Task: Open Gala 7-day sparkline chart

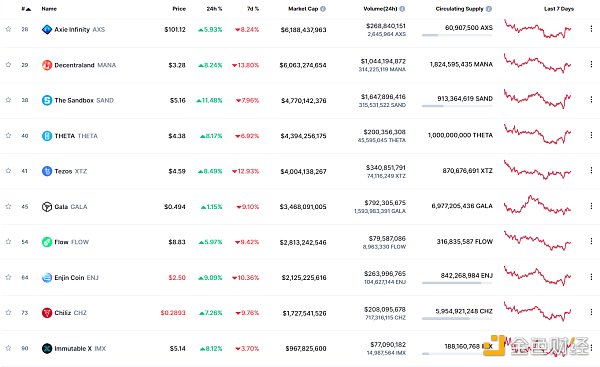Action: coord(538,206)
